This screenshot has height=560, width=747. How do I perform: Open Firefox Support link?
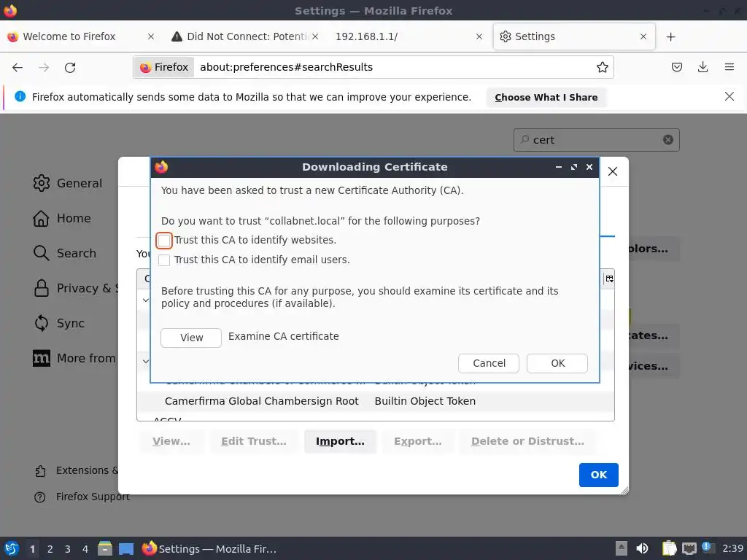(82, 497)
